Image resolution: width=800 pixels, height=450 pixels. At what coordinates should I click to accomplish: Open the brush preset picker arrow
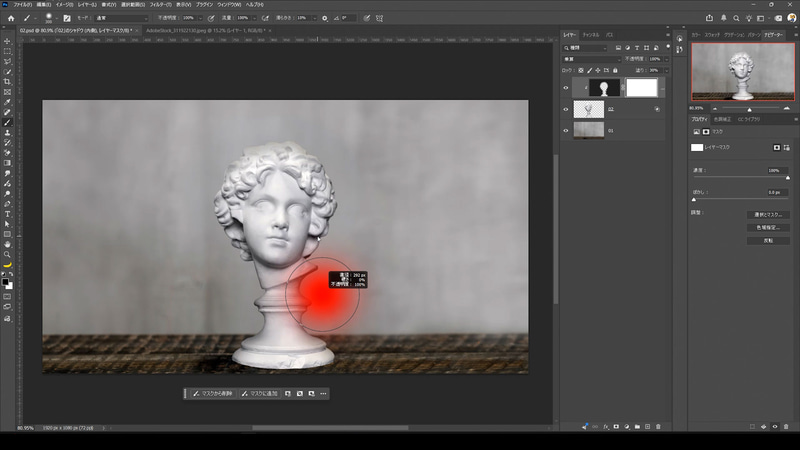56,18
